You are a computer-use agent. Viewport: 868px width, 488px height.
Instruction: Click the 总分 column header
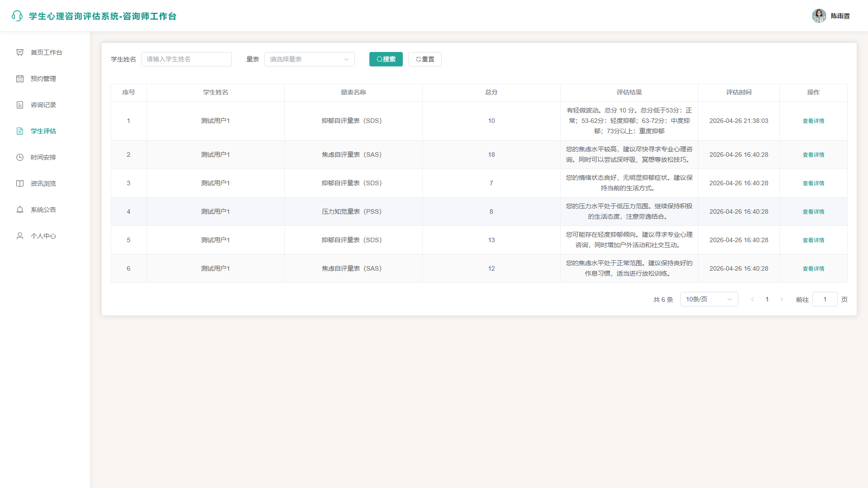pyautogui.click(x=491, y=92)
